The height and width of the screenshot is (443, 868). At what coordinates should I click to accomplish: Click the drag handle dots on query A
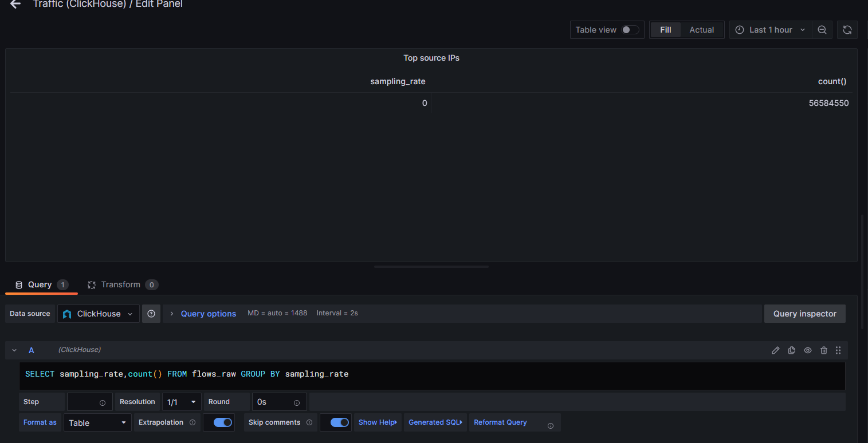click(838, 350)
